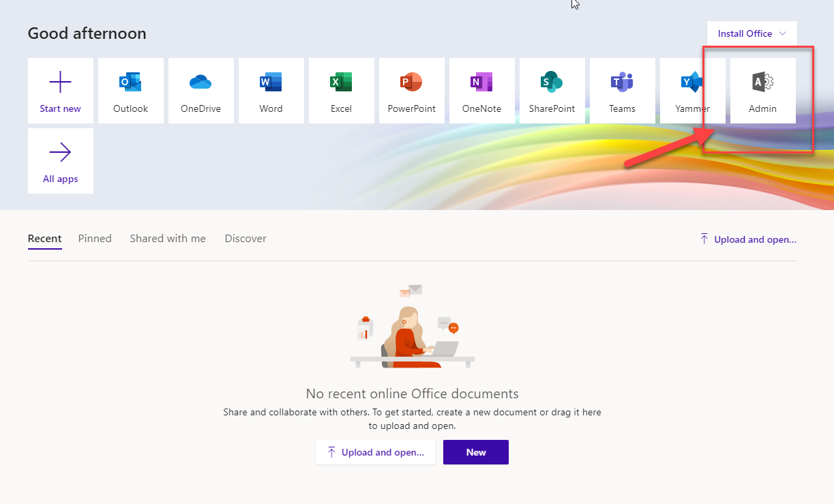Click the empty-state woman at desk illustration
This screenshot has width=834, height=504.
pyautogui.click(x=413, y=327)
